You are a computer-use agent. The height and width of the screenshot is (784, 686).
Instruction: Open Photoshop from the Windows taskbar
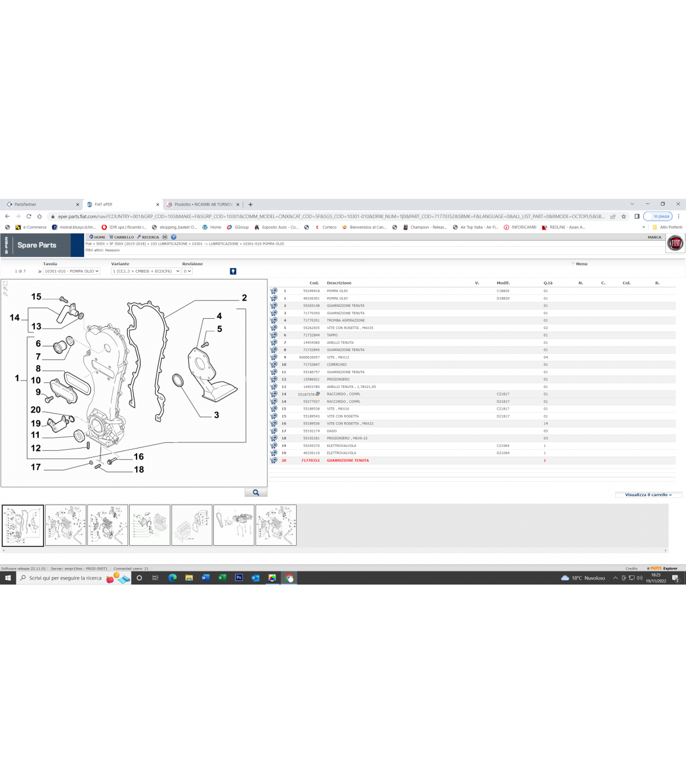tap(239, 578)
